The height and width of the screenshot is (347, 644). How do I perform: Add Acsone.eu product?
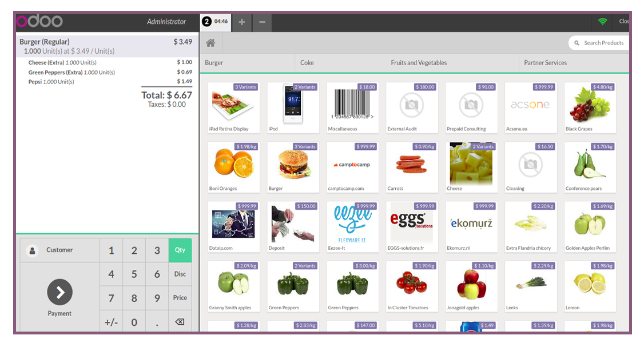point(531,107)
